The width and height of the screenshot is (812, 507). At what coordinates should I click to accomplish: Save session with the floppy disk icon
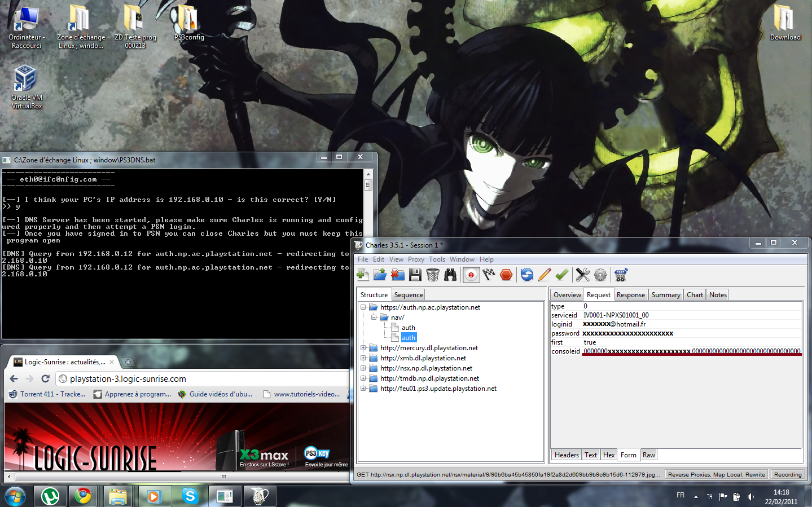415,275
